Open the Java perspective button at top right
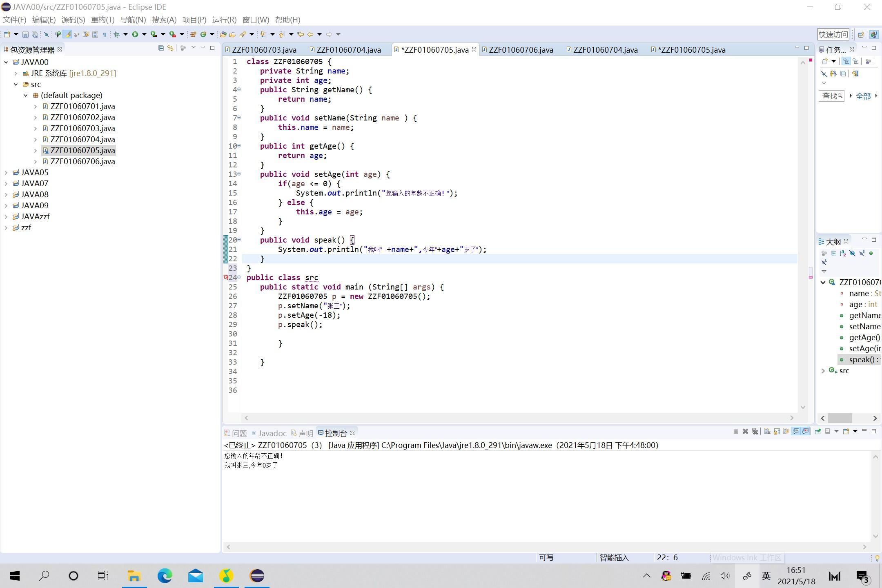Viewport: 882px width, 588px height. pos(874,34)
